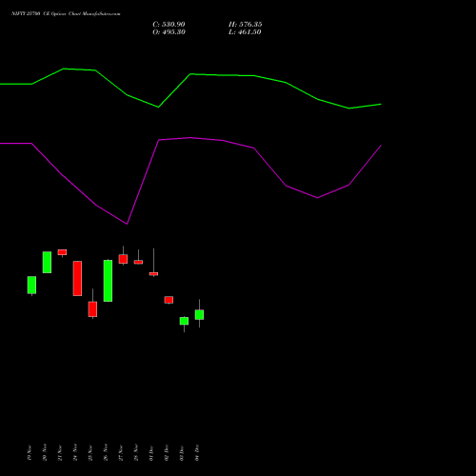Click the green candlestick for 04 Dec
476x476 pixels.
point(199,314)
